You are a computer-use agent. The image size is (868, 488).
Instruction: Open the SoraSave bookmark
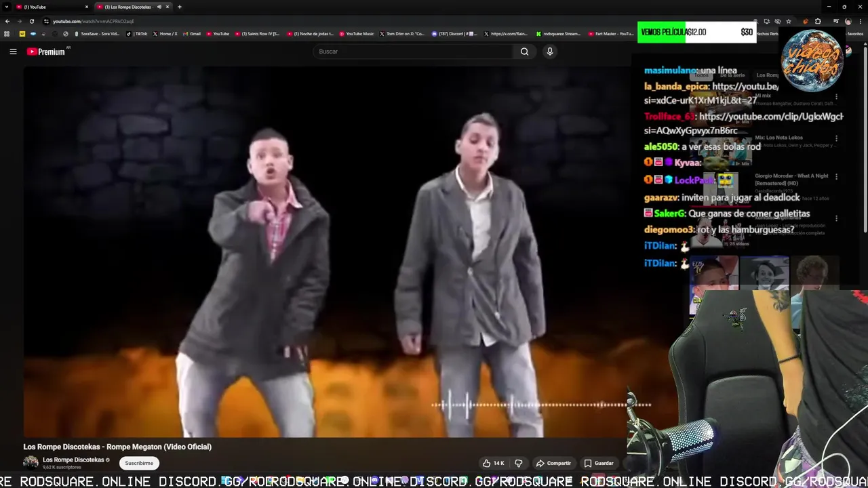(x=96, y=33)
